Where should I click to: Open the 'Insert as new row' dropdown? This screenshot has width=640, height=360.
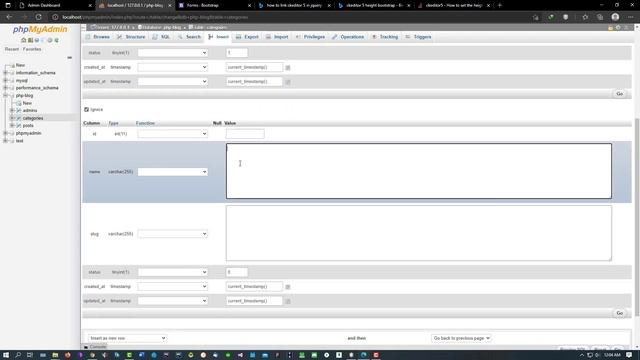coord(127,338)
